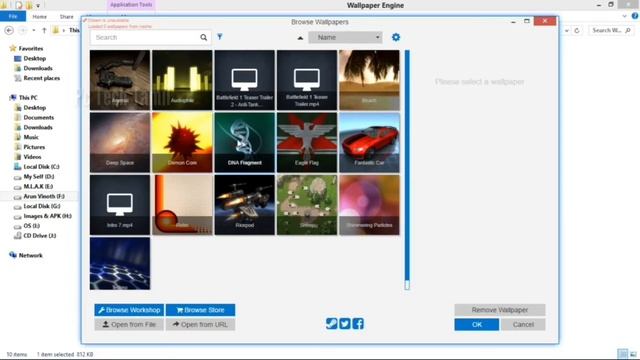This screenshot has height=360, width=640.
Task: Open the address bar history dropdown arrow
Action: [x=567, y=30]
